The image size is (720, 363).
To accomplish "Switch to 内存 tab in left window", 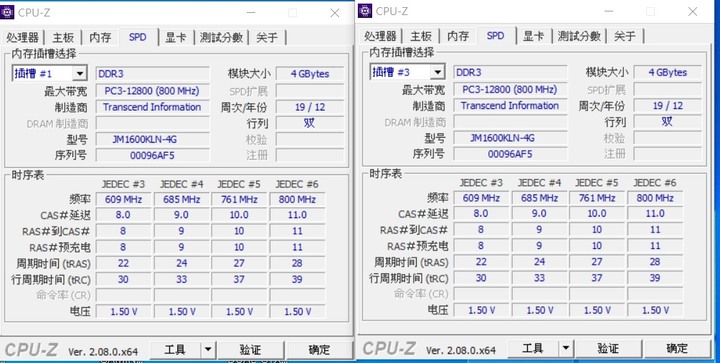I will (100, 37).
